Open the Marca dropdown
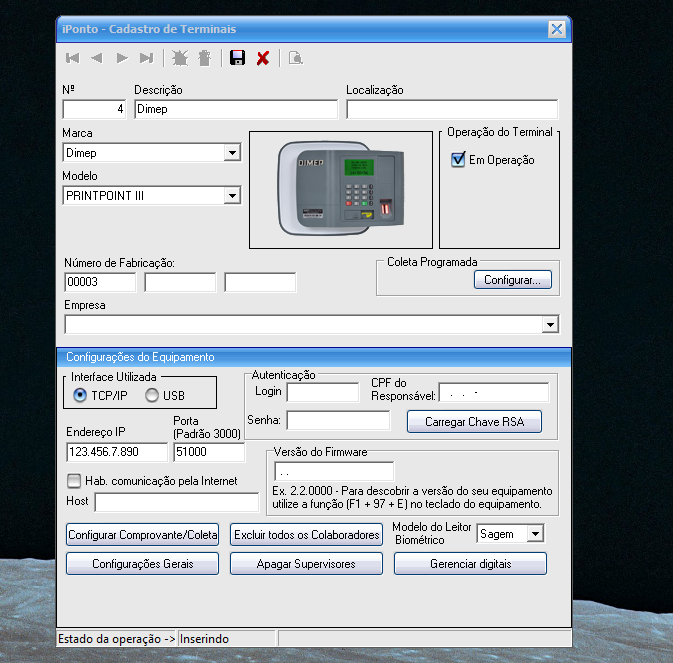Viewport: 673px width, 663px height. (232, 153)
